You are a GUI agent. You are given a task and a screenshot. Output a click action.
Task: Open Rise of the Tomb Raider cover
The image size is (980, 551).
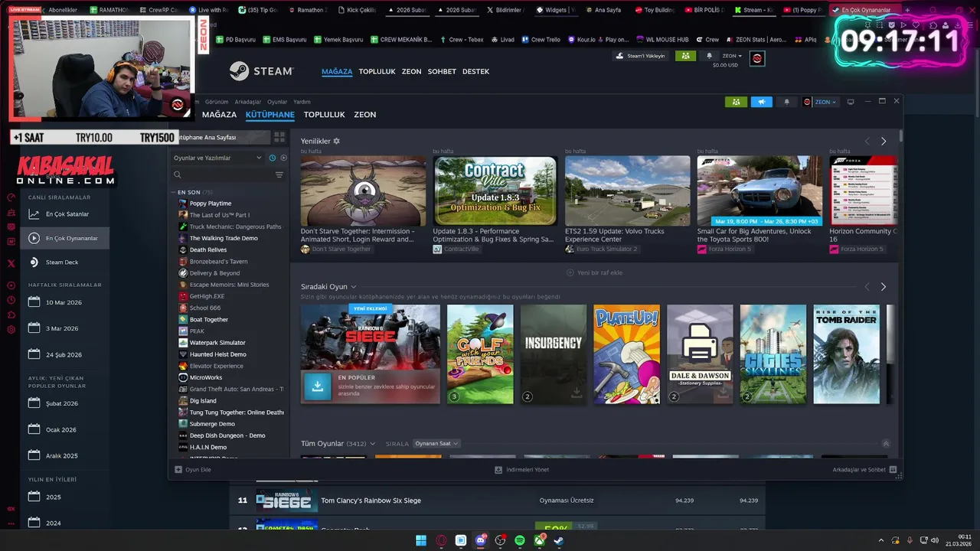point(846,354)
